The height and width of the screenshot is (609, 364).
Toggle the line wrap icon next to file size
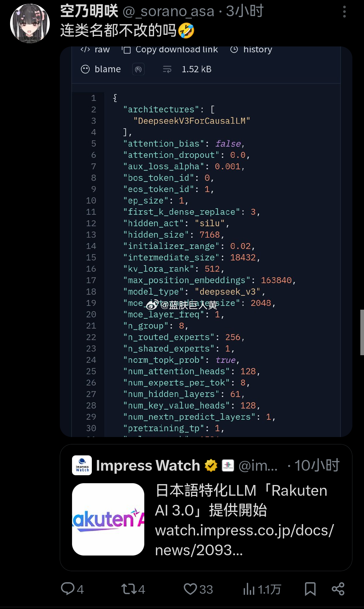click(x=167, y=69)
